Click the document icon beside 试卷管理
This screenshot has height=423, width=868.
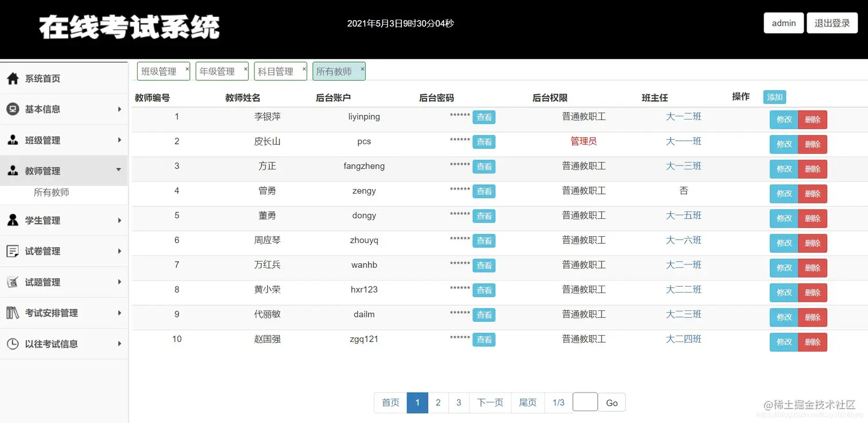coord(13,251)
